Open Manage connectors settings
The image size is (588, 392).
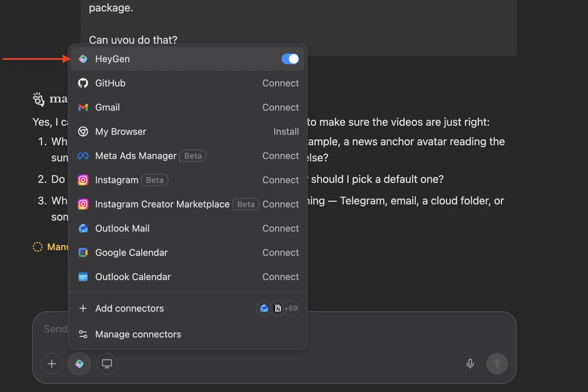187,334
